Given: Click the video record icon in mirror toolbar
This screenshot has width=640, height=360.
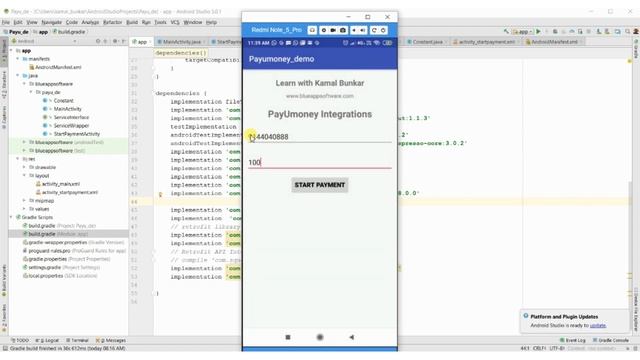Looking at the screenshot, I should click(333, 30).
